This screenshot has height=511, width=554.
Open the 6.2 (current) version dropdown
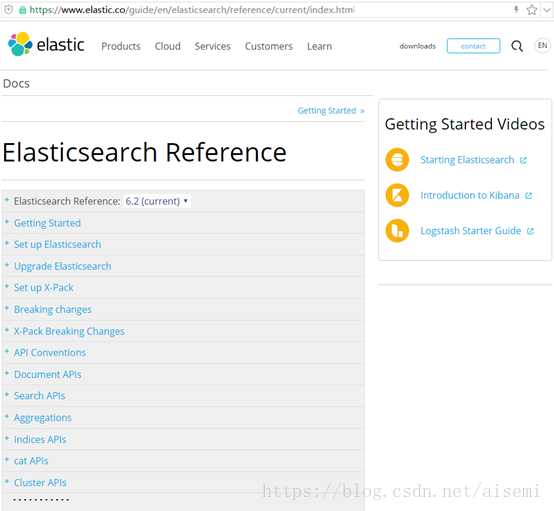click(157, 201)
